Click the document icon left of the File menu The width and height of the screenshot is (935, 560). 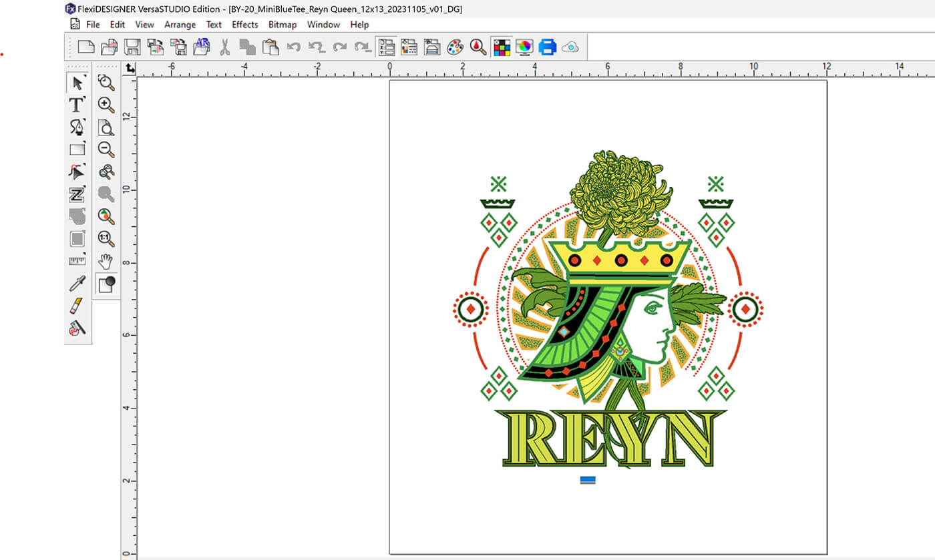coord(75,24)
